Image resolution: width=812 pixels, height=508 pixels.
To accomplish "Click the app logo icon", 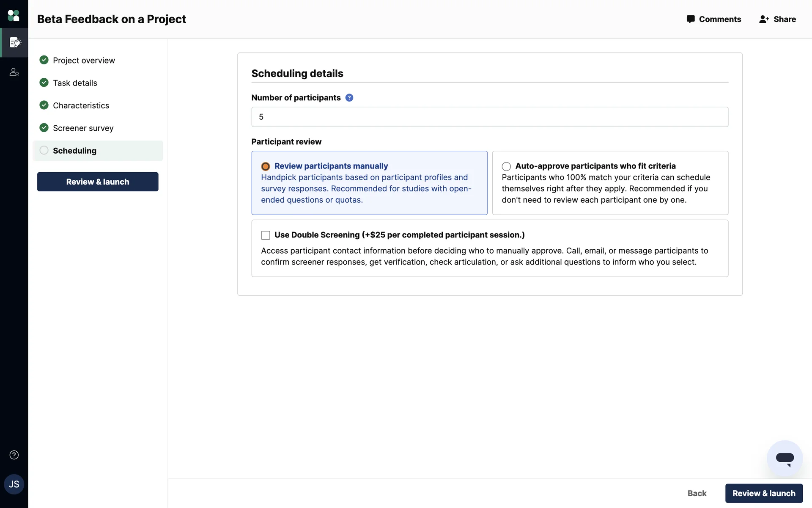I will [x=14, y=16].
